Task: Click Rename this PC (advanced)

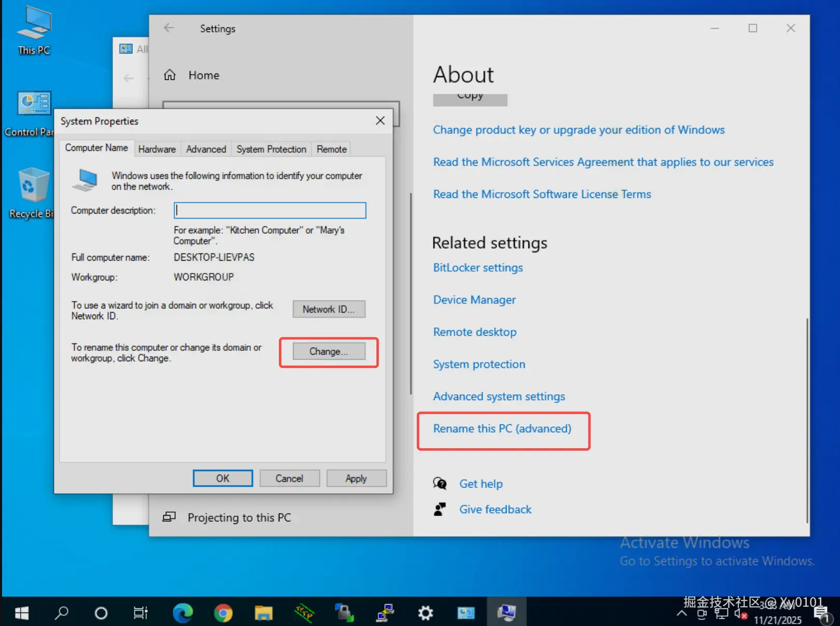Action: point(502,428)
